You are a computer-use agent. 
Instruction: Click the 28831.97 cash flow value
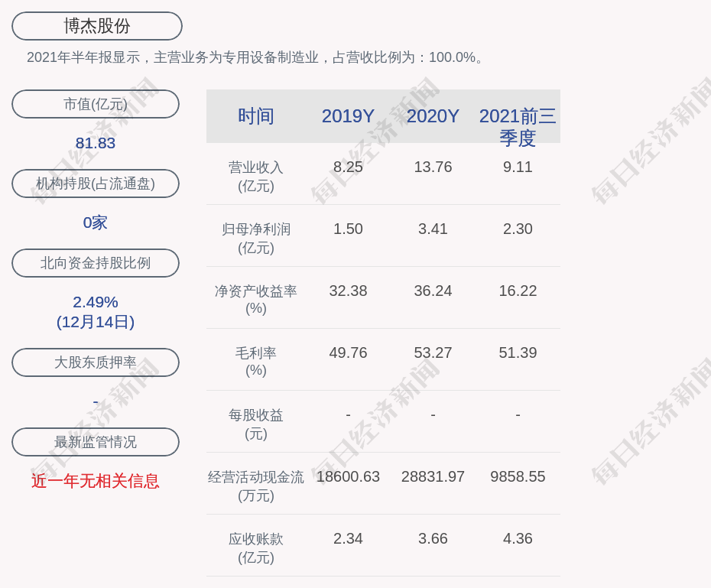[433, 476]
